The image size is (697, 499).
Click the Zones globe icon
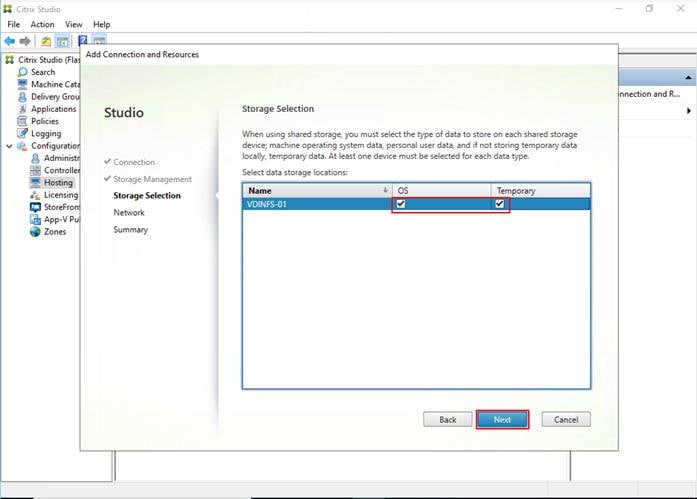pyautogui.click(x=36, y=232)
